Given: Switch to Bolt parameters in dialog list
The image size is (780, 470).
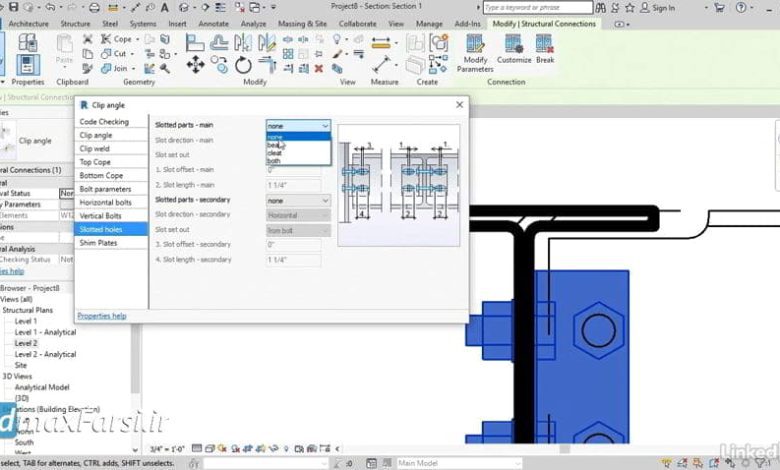Looking at the screenshot, I should coord(111,189).
